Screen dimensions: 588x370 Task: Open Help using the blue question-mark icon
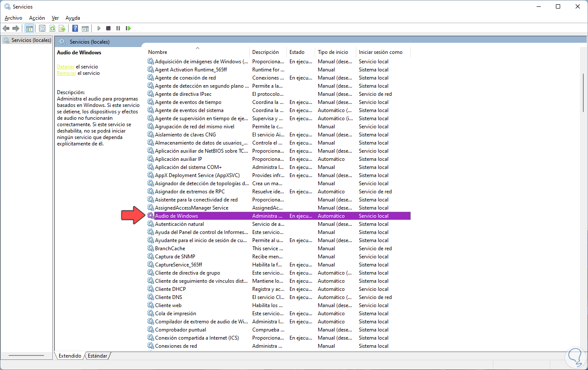pyautogui.click(x=75, y=28)
